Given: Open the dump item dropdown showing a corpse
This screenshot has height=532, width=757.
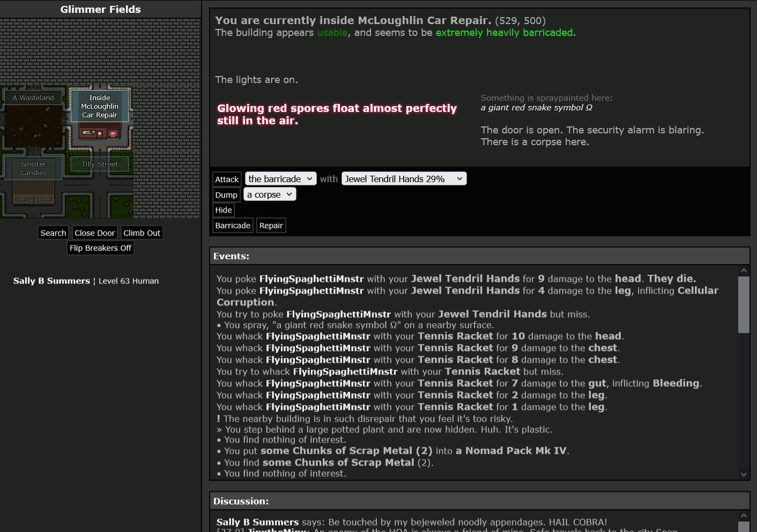Looking at the screenshot, I should 270,194.
